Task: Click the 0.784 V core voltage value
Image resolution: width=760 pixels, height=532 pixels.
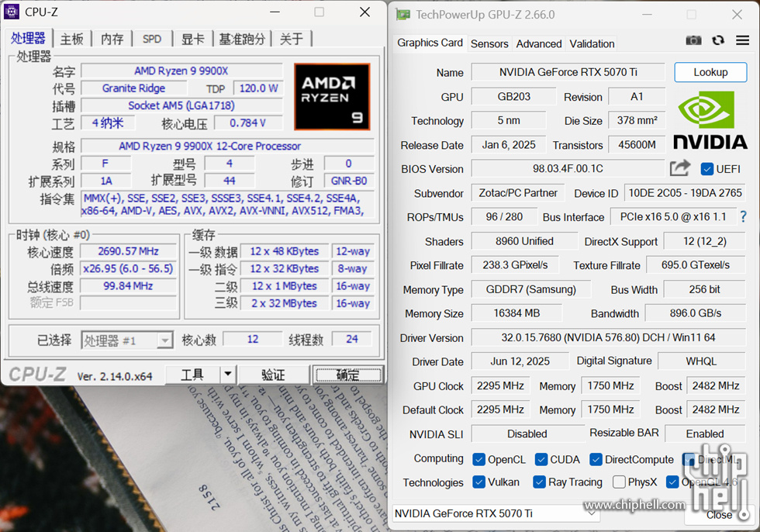Action: coord(247,123)
